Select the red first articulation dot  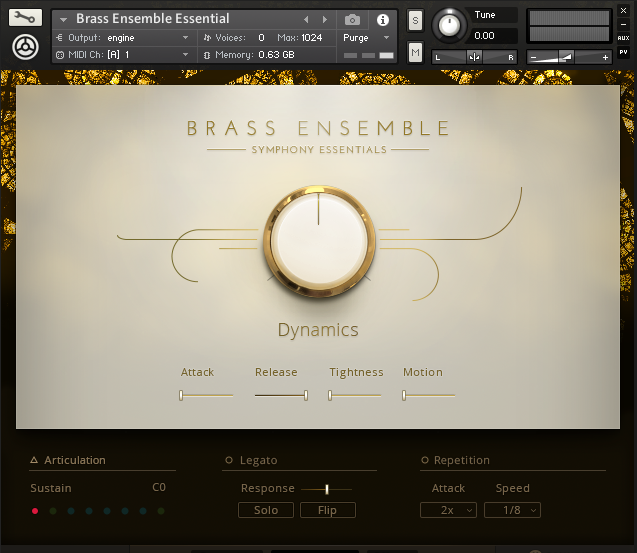point(35,511)
